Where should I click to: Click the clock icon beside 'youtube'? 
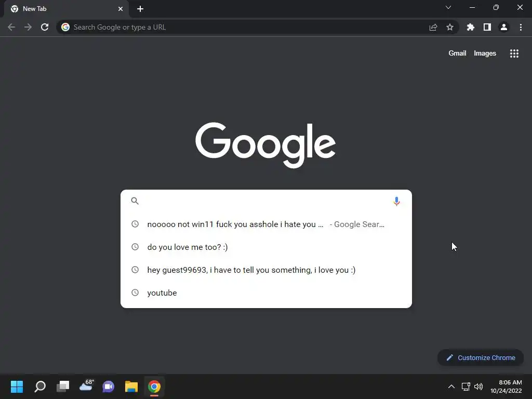pos(135,292)
